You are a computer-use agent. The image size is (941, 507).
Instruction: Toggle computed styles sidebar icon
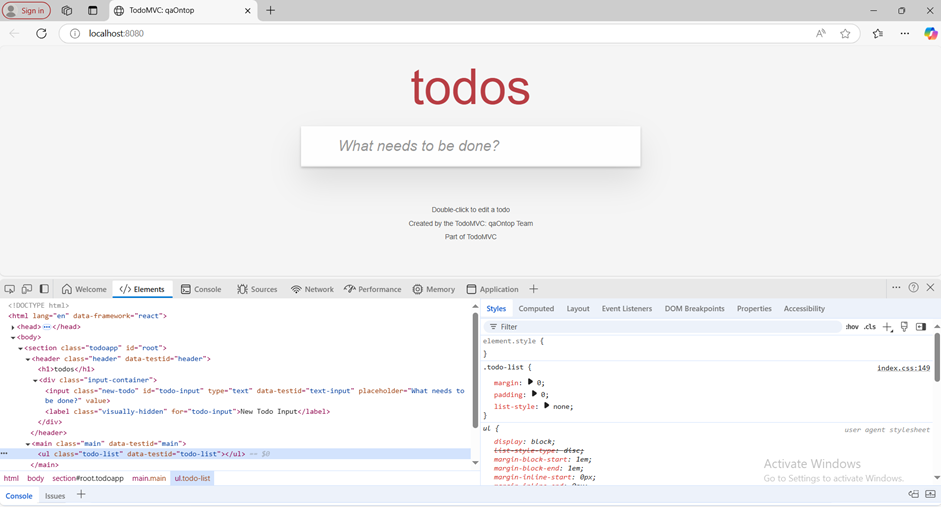[921, 327]
